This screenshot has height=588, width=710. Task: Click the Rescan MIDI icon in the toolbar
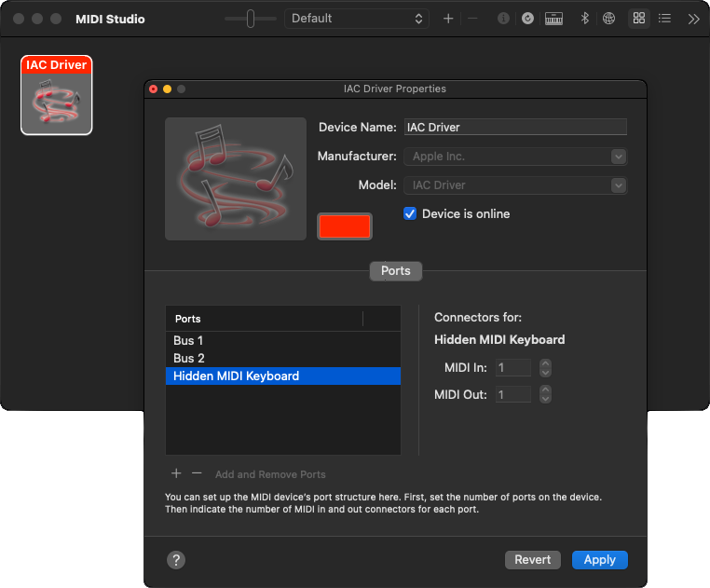(527, 19)
